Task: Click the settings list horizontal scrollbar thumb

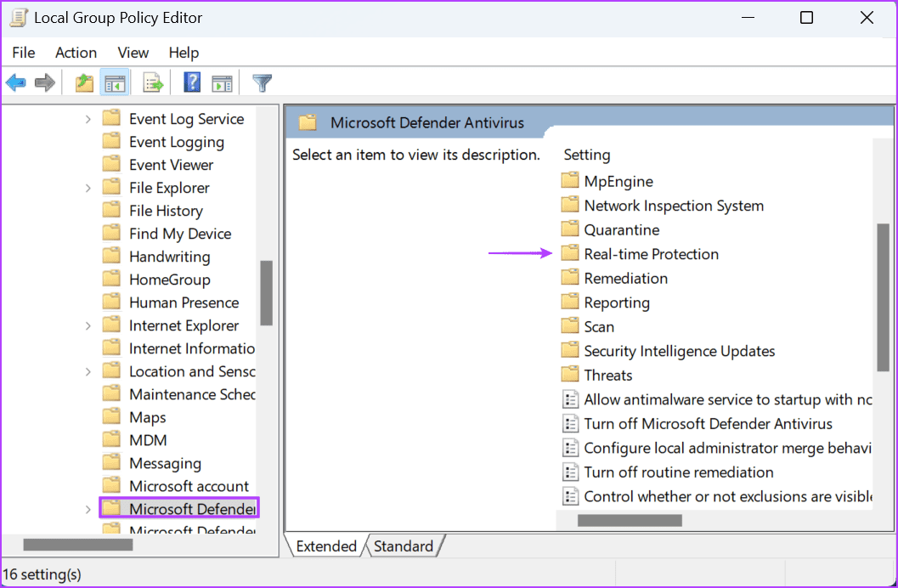Action: pyautogui.click(x=630, y=520)
